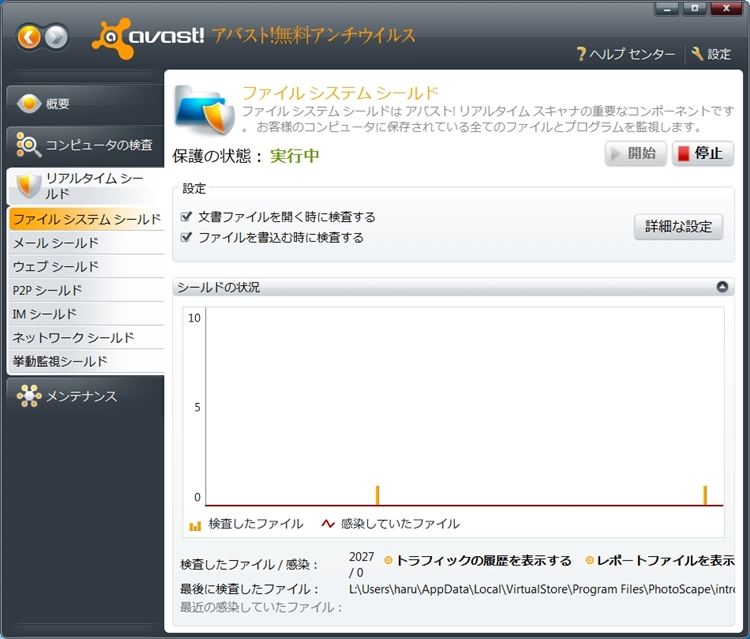
Task: Click the wrench settings icon
Action: coord(697,54)
